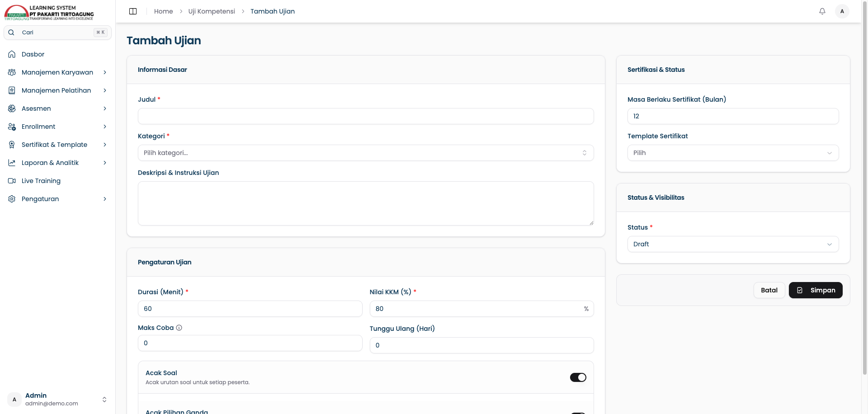Open the Kategori dropdown
The image size is (868, 414).
(366, 153)
